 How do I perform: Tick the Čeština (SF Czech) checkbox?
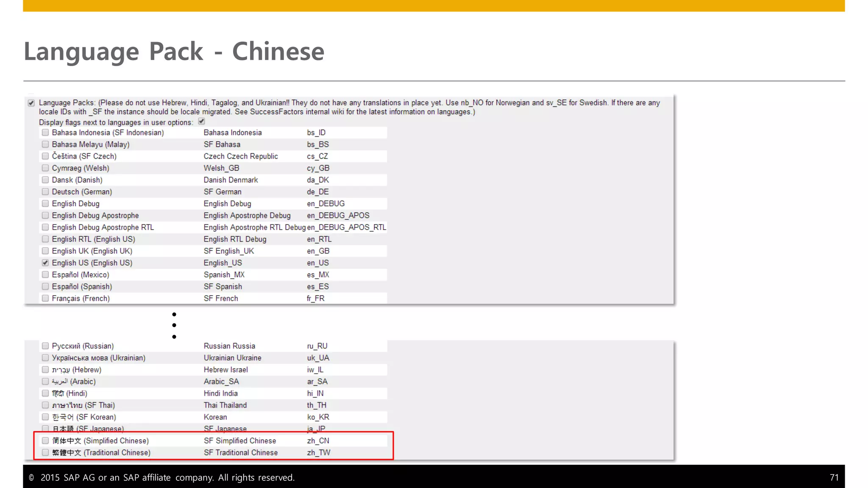click(45, 156)
